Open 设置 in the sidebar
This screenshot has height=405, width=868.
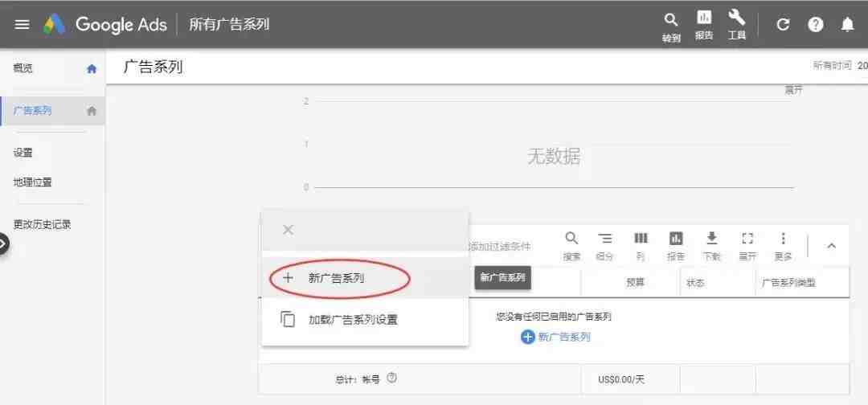pos(23,153)
